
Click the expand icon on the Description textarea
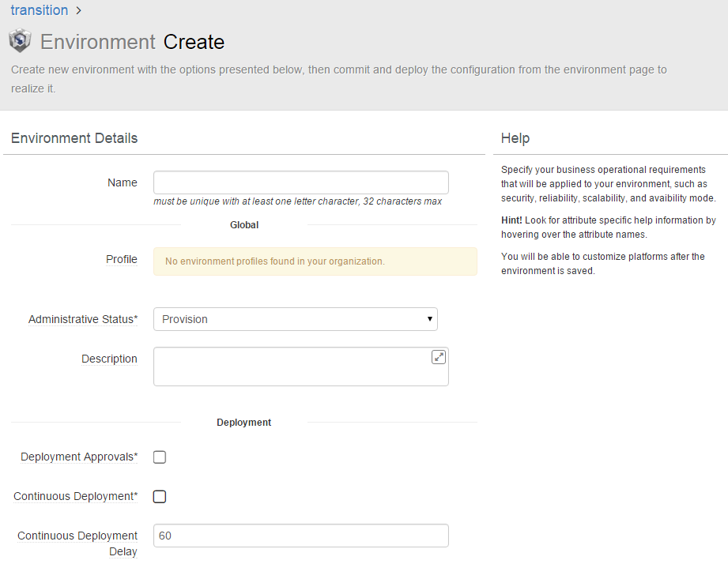click(x=438, y=357)
